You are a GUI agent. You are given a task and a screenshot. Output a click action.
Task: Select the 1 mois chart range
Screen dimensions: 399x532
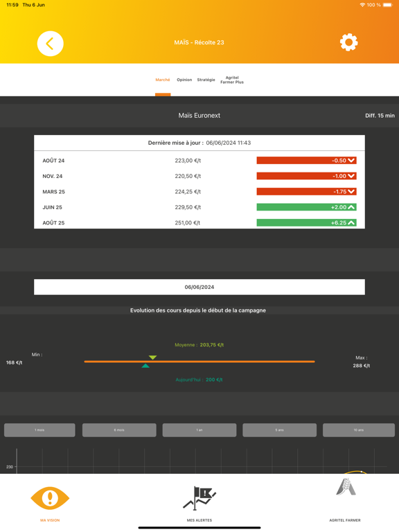pyautogui.click(x=39, y=430)
